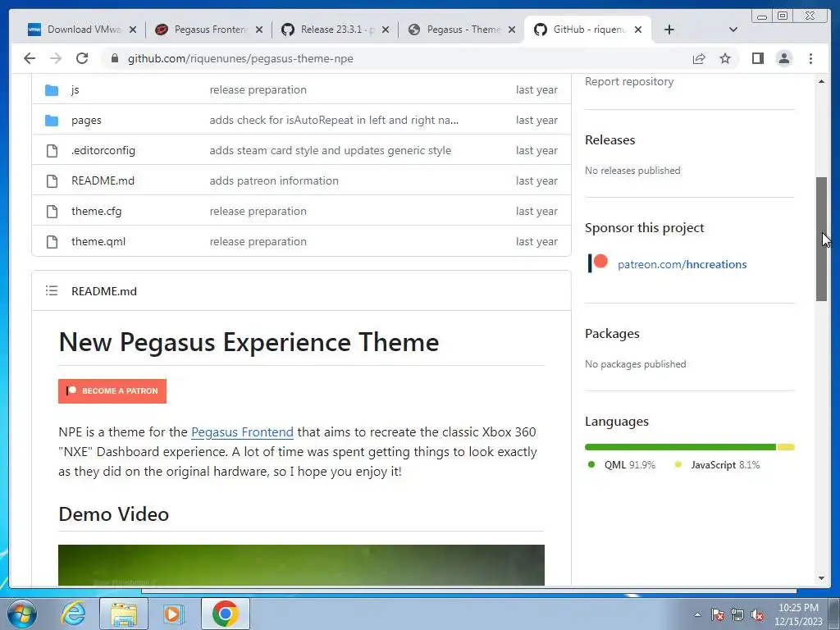Bookmark this page with the star icon
The height and width of the screenshot is (630, 840).
(725, 58)
